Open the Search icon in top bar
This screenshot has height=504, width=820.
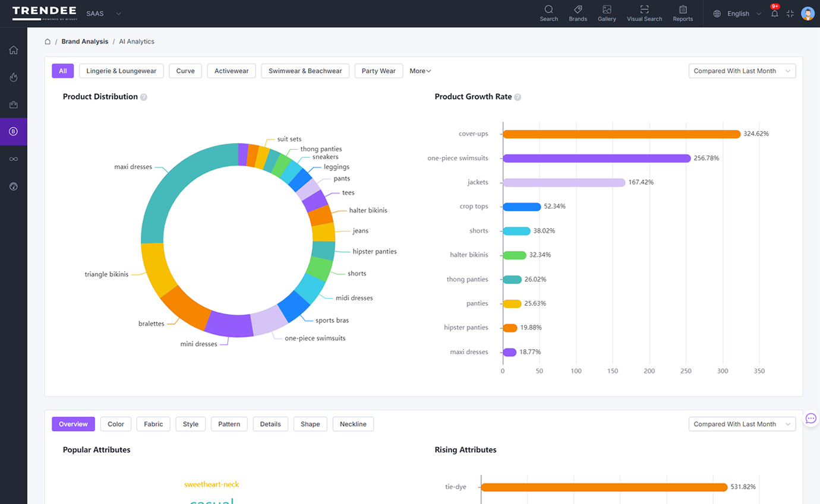549,13
